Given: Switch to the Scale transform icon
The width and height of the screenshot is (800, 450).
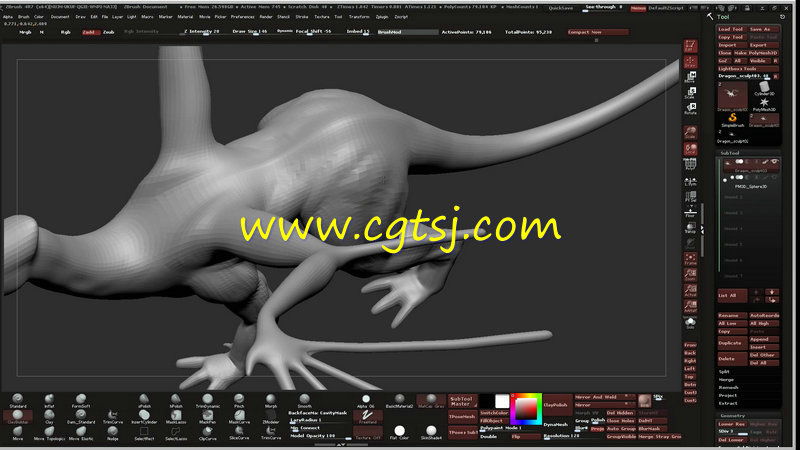Looking at the screenshot, I should [690, 92].
